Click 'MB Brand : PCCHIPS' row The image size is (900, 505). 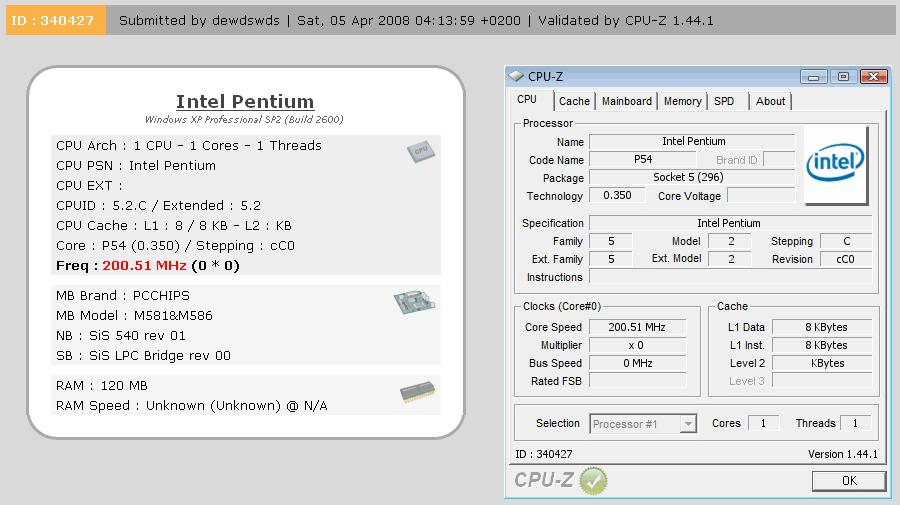pyautogui.click(x=123, y=296)
